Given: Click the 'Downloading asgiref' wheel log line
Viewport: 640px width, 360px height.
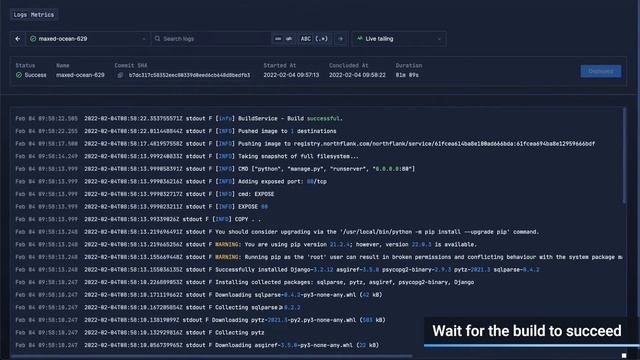Looking at the screenshot, I should tap(197, 345).
